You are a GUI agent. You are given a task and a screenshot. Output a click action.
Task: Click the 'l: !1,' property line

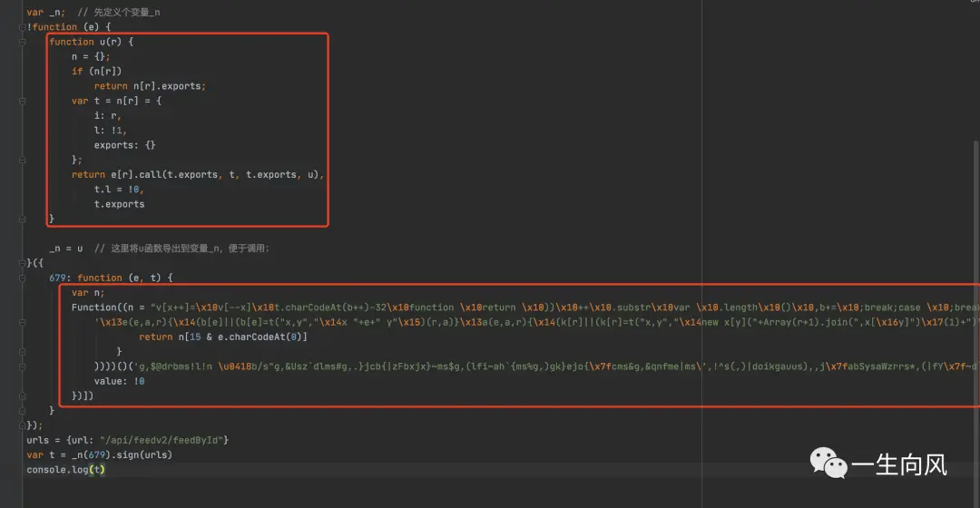point(110,131)
